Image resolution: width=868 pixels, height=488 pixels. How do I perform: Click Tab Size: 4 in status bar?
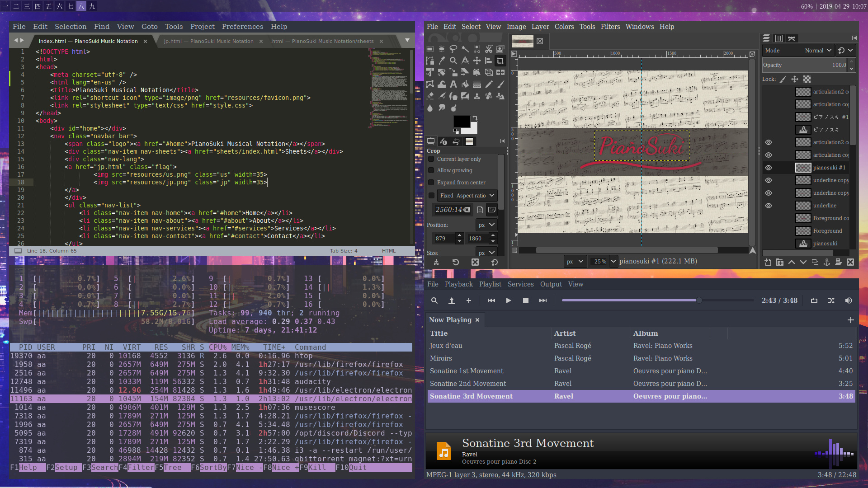(344, 251)
